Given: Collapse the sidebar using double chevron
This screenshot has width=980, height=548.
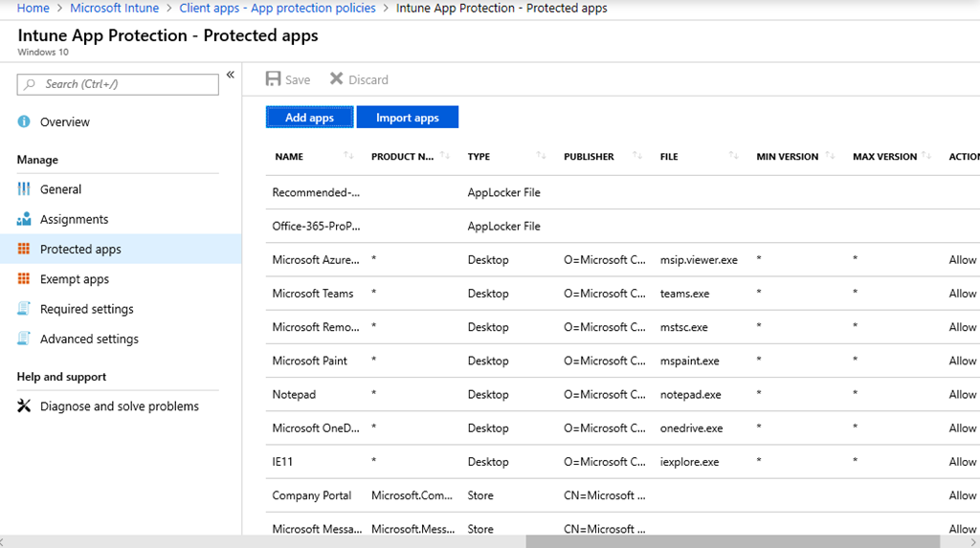Looking at the screenshot, I should (x=230, y=75).
